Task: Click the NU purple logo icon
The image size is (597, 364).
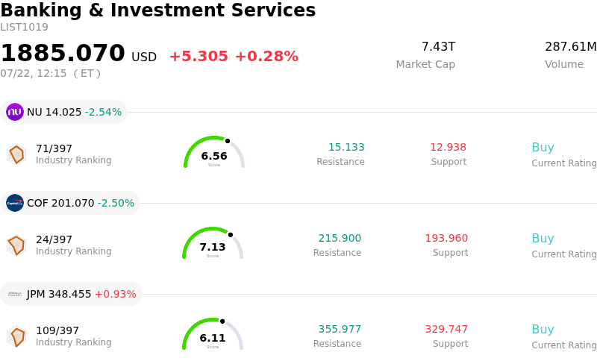Action: coord(15,112)
